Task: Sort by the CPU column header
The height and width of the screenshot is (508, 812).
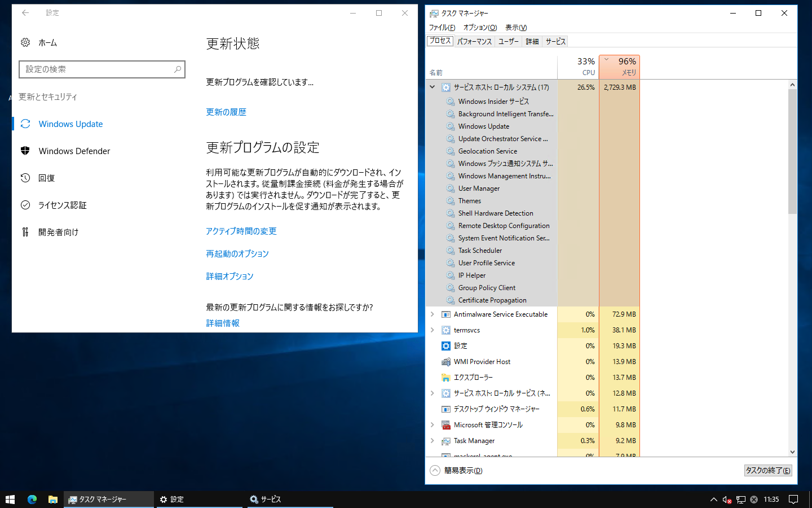Action: click(x=578, y=67)
